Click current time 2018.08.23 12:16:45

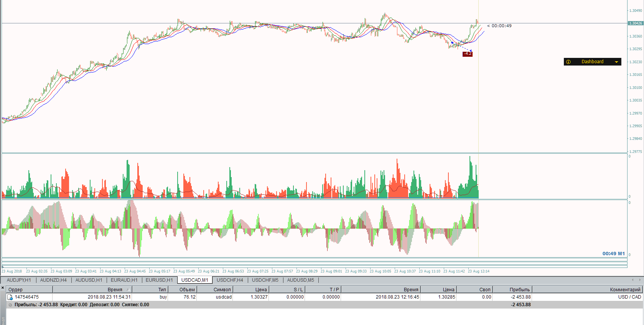pos(397,297)
